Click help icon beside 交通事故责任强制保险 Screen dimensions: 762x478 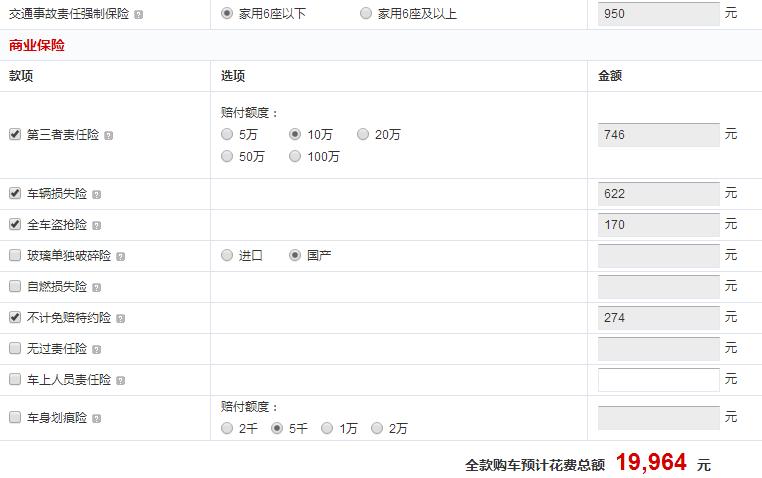pyautogui.click(x=138, y=16)
